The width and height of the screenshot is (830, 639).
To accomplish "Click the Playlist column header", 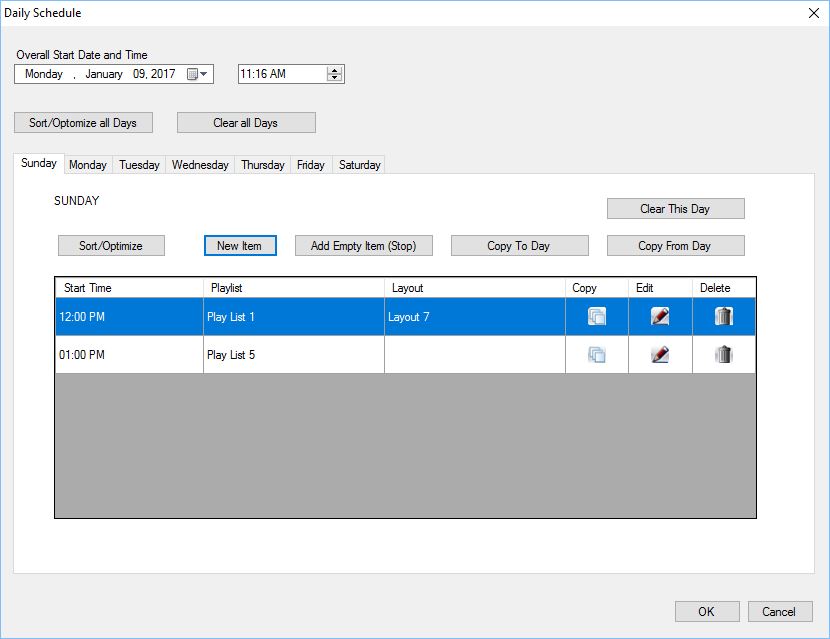I will coord(294,288).
